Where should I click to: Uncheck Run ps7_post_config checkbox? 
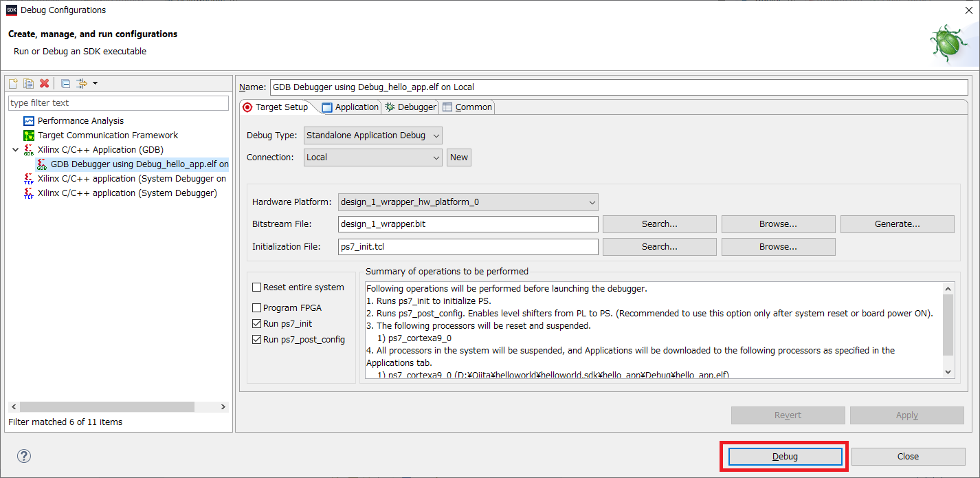point(257,340)
